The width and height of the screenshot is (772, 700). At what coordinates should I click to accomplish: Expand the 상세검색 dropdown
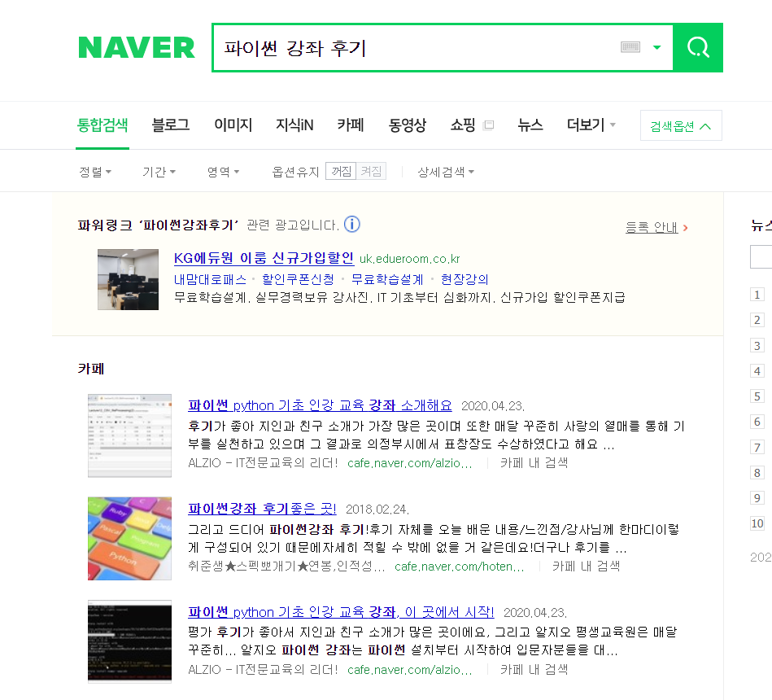click(x=446, y=172)
